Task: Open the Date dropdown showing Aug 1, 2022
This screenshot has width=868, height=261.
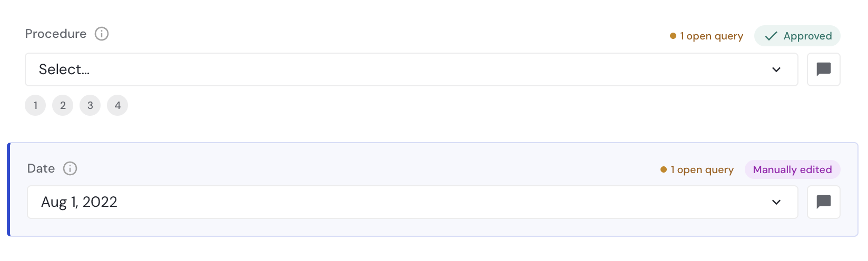Action: click(412, 202)
